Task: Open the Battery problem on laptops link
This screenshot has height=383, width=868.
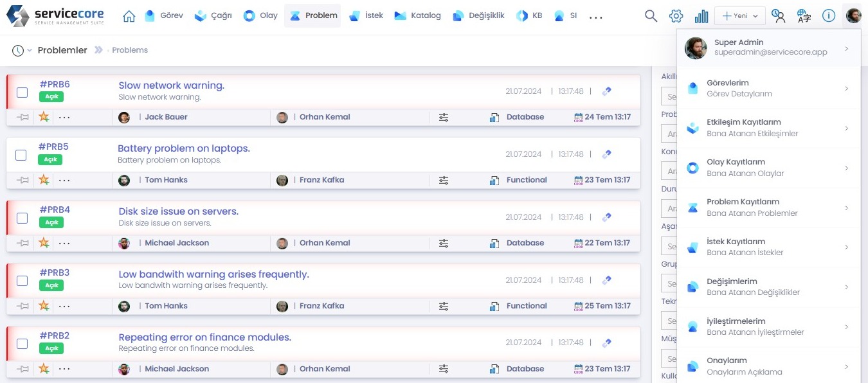Action: coord(183,148)
